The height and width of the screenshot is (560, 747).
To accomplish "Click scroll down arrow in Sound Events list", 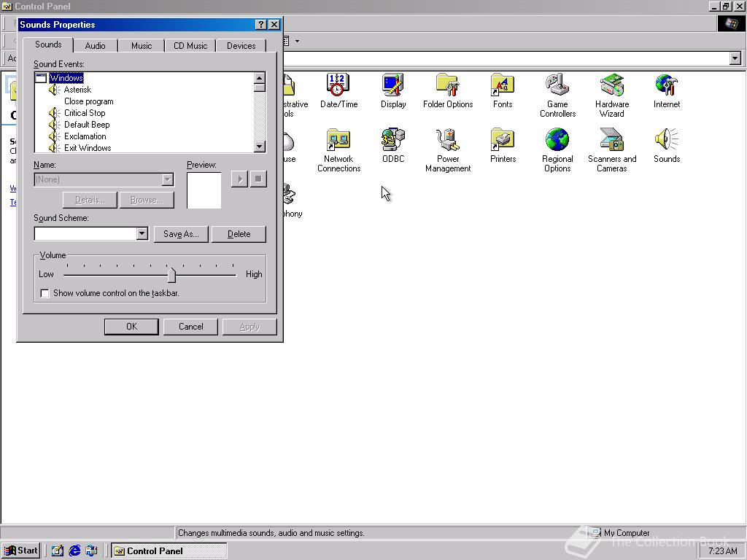I will coord(260,146).
